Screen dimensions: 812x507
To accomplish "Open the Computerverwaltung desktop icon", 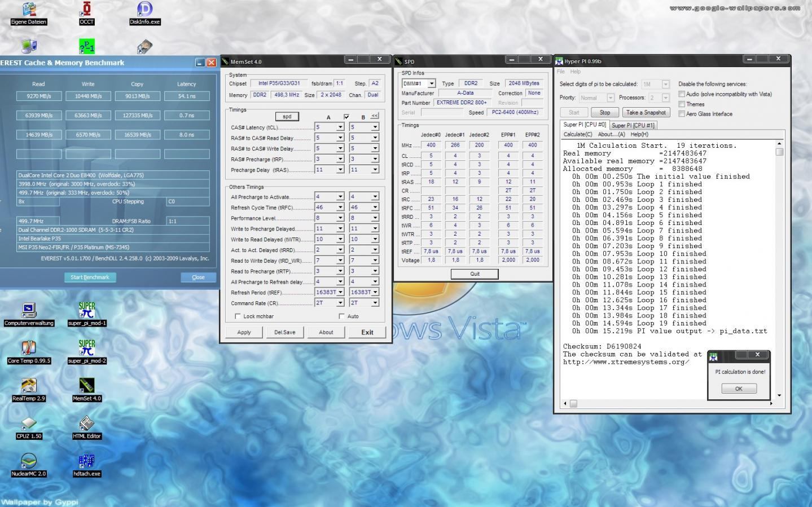I will pyautogui.click(x=29, y=315).
